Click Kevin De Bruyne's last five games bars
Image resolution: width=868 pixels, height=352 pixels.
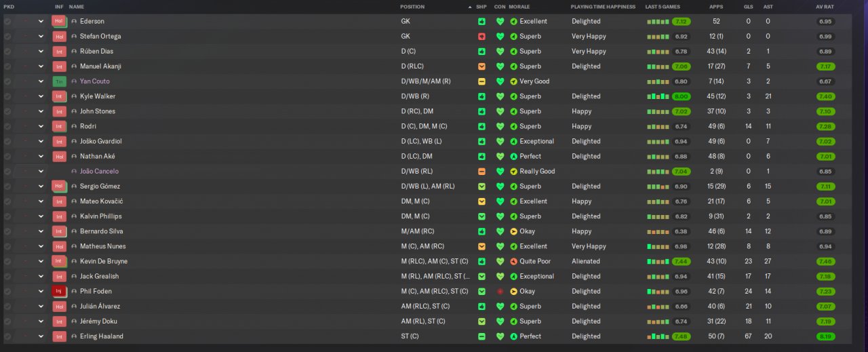tap(658, 261)
